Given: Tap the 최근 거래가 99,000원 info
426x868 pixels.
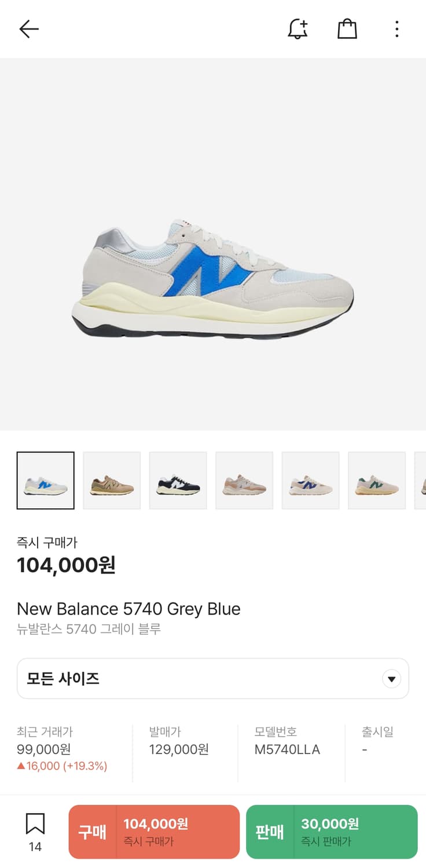Looking at the screenshot, I should (x=62, y=749).
